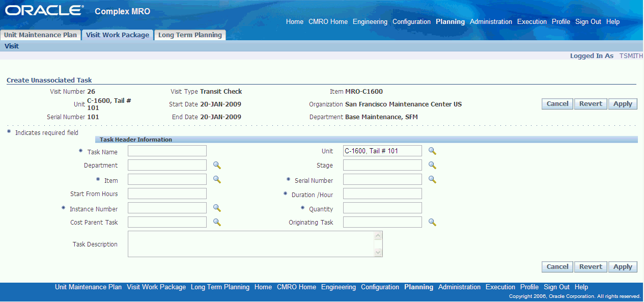Open the Instance Number search lookup icon
This screenshot has width=644, height=302.
click(x=217, y=208)
